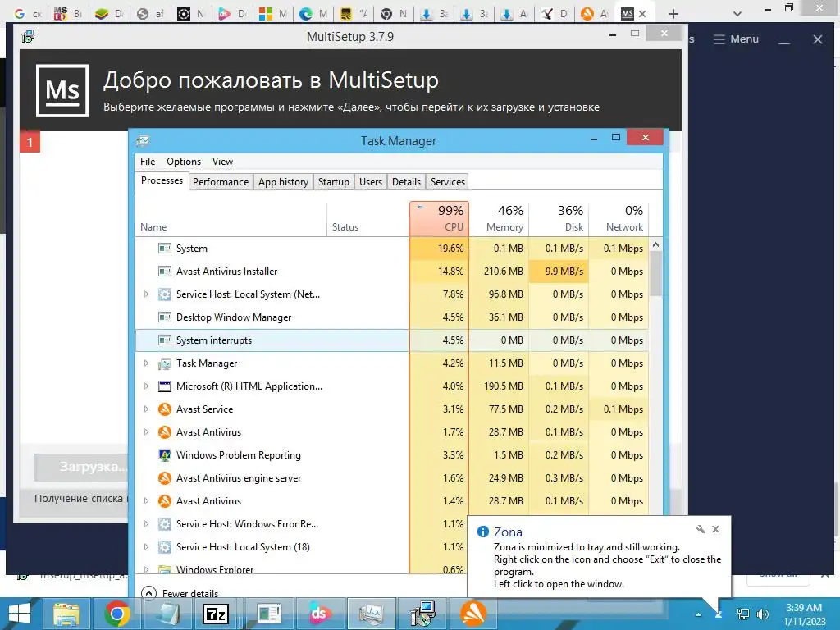Click the MultiSetup title bar icon
This screenshot has width=840, height=630.
coord(28,36)
